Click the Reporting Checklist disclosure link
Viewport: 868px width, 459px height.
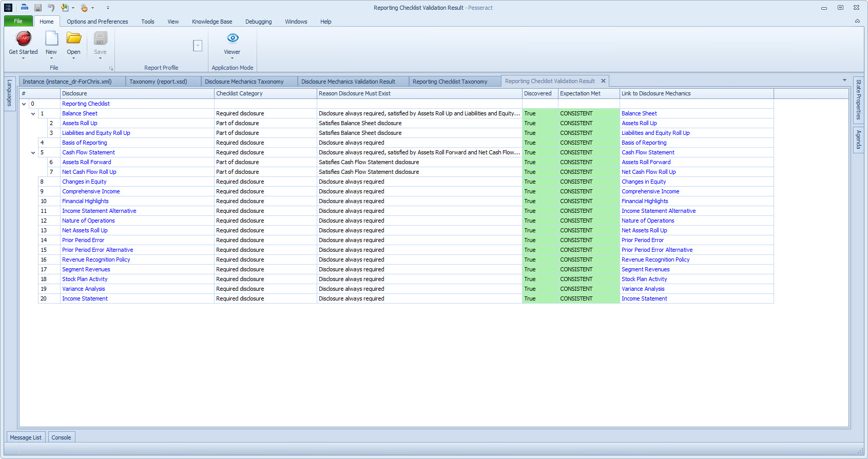[86, 104]
